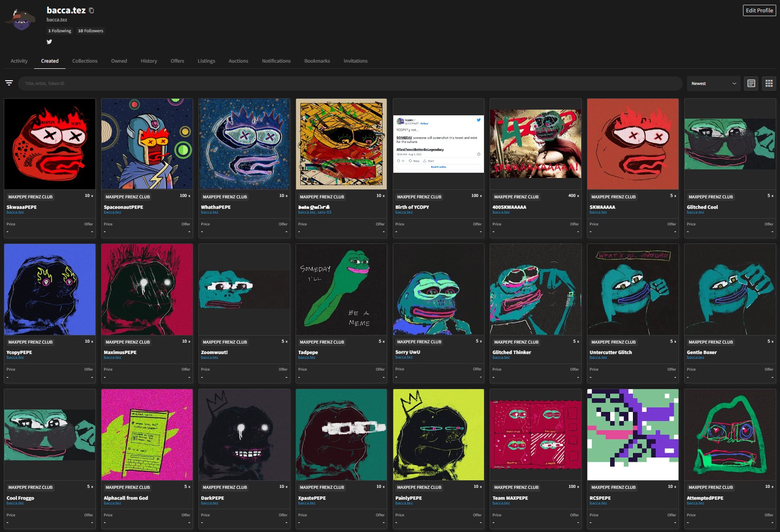780x532 pixels.
Task: Open MAXPEPE FRENZ CLUB tag on Birth of YCOPY
Action: (419, 196)
